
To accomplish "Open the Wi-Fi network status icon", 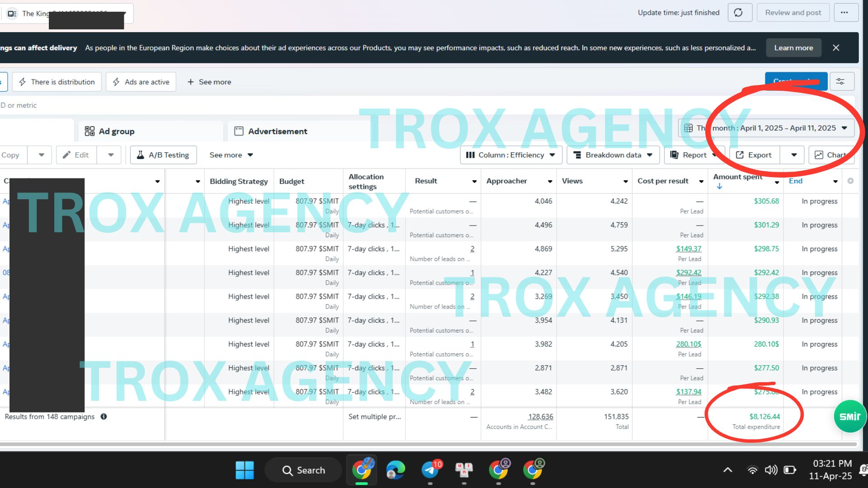I will [x=752, y=470].
